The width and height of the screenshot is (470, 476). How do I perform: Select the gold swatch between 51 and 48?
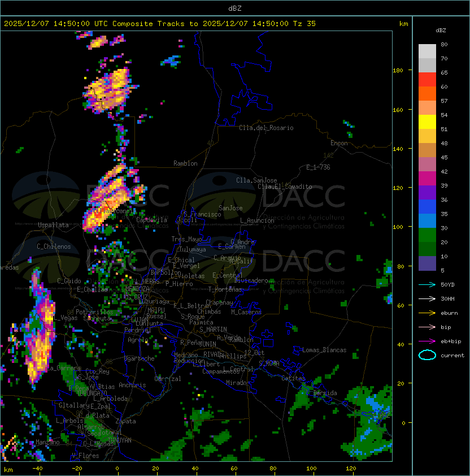427,136
